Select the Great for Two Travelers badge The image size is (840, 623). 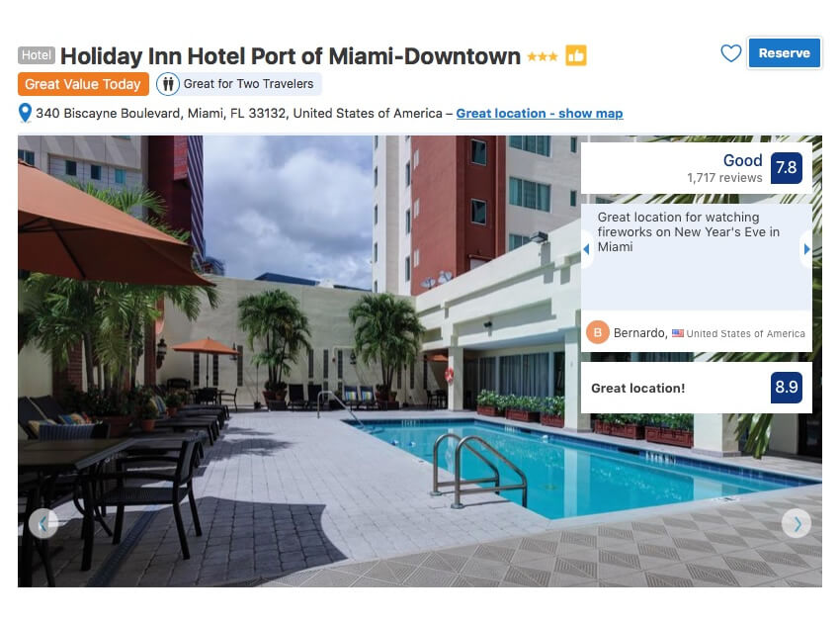pyautogui.click(x=239, y=84)
